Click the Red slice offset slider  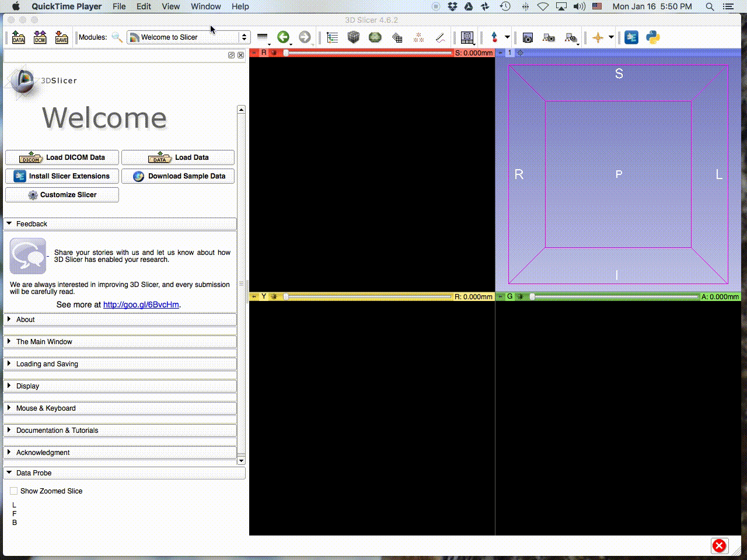pyautogui.click(x=368, y=52)
